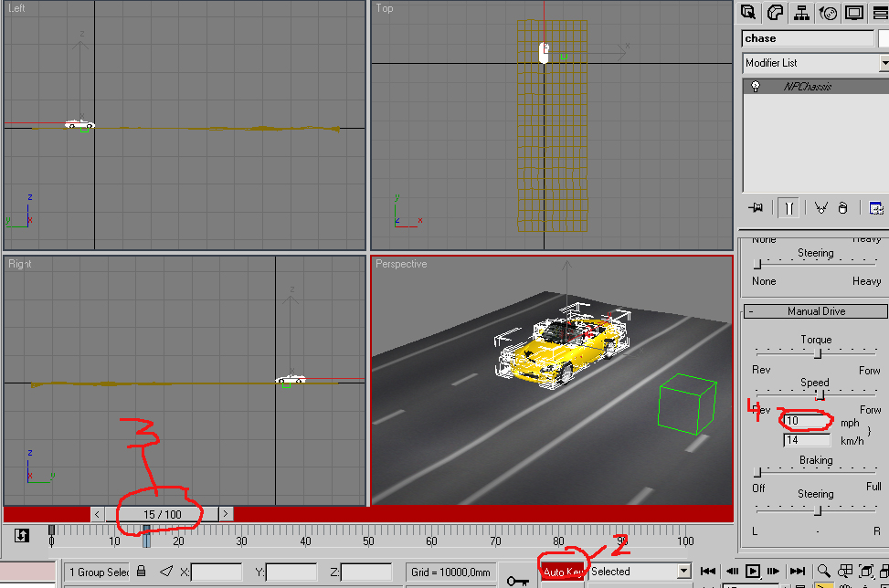Viewport: 889px width, 588px height.
Task: Click the 'Grid = 10000,0mm' status text
Action: (x=450, y=572)
